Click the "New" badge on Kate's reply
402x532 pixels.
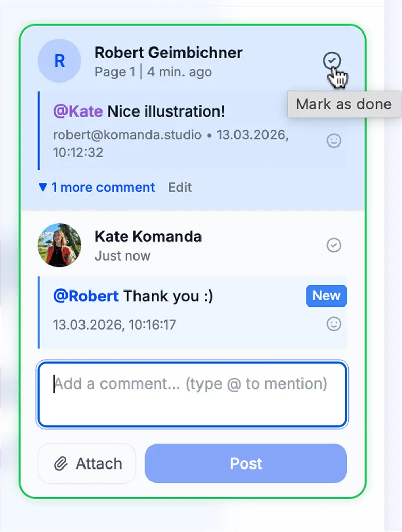326,296
